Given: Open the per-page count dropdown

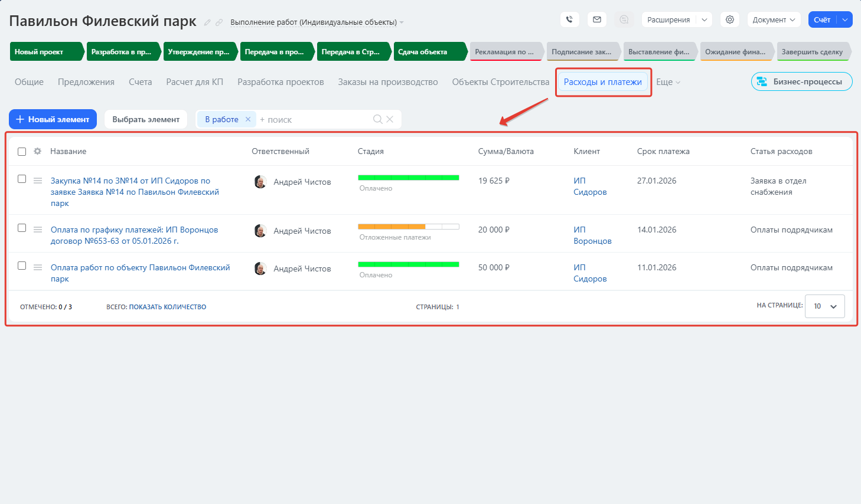Looking at the screenshot, I should (x=824, y=306).
